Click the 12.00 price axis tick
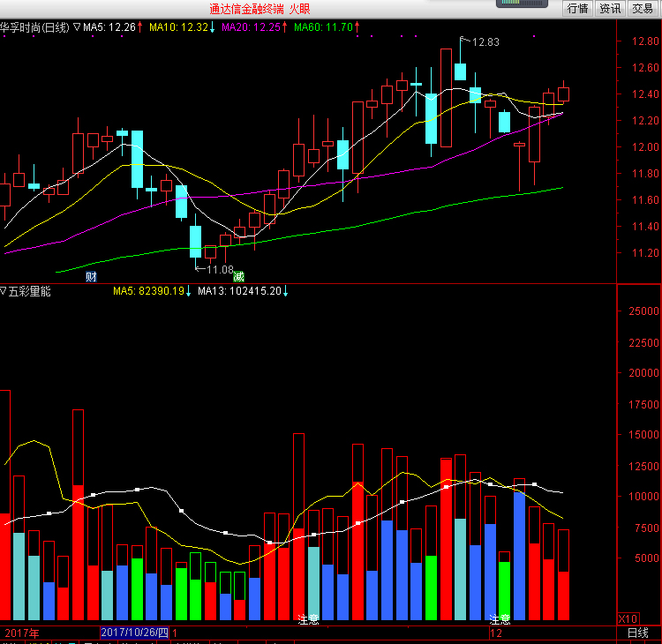The image size is (662, 644). 644,146
